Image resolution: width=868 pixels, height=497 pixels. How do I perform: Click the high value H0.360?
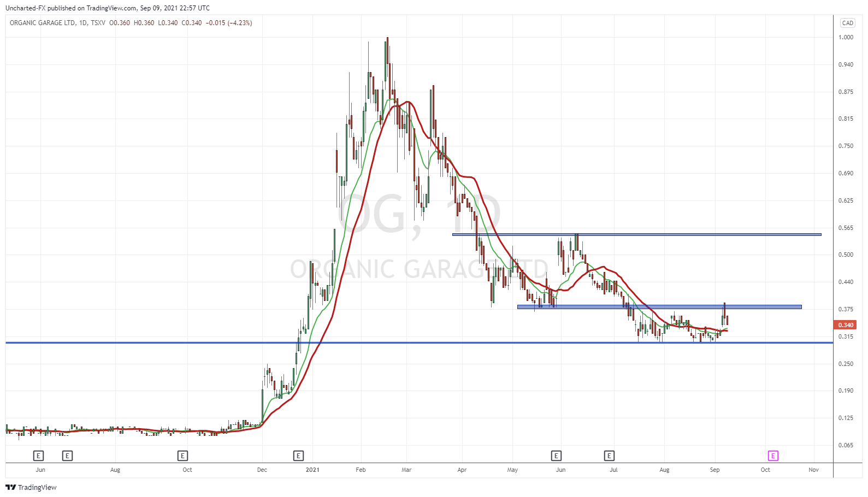click(x=144, y=23)
